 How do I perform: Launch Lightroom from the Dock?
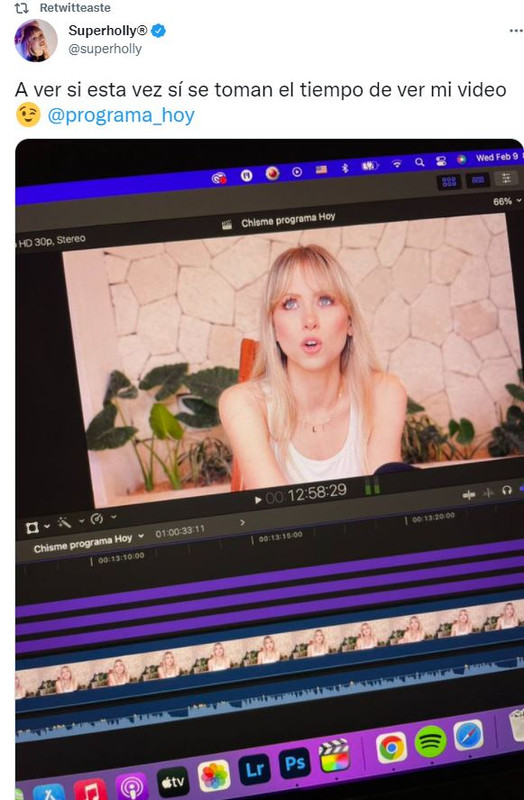255,770
